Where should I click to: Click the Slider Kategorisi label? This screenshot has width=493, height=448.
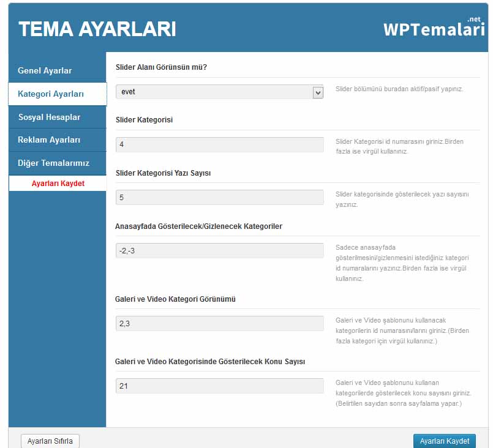(x=144, y=120)
